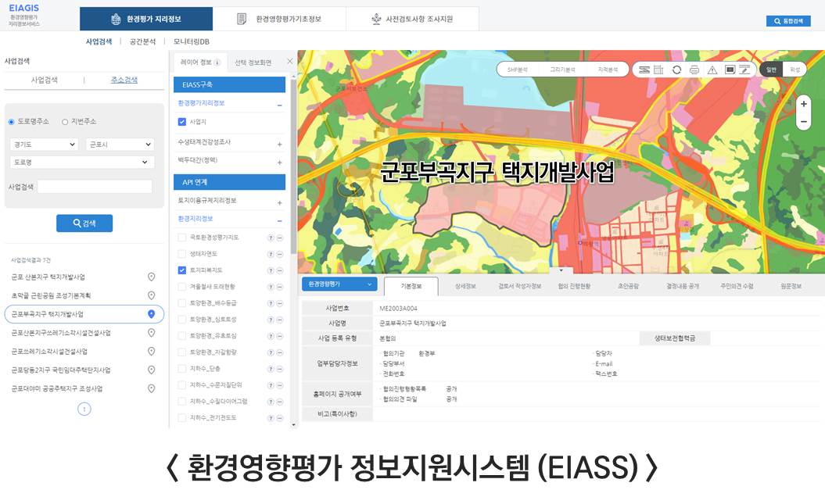The width and height of the screenshot is (825, 504).
Task: Click the help icon next to 토지피복지도 layer
Action: (271, 270)
